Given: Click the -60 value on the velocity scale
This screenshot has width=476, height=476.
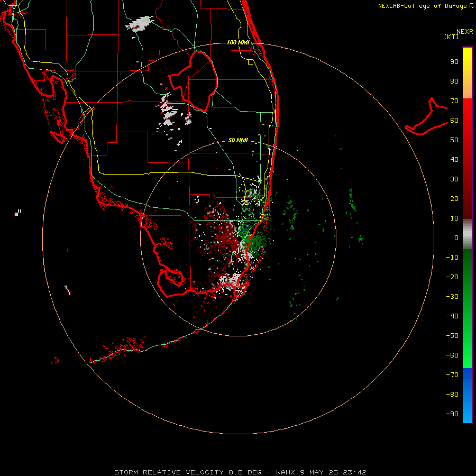Looking at the screenshot, I should [x=452, y=355].
